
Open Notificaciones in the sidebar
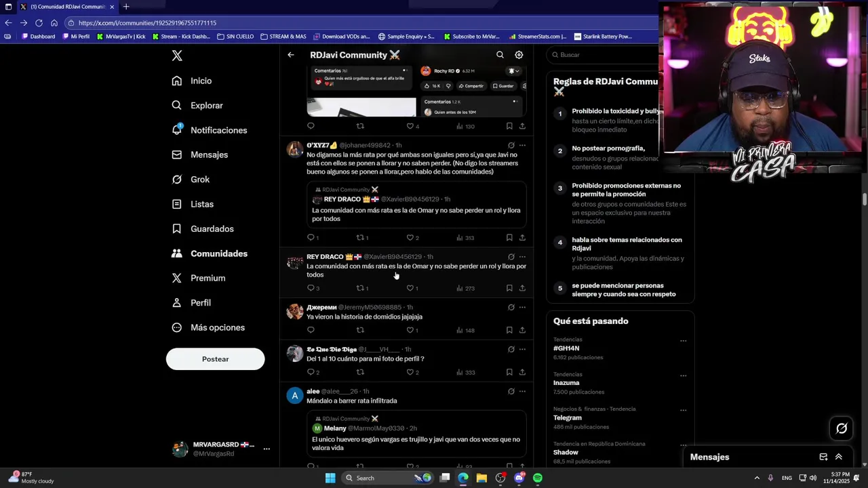tap(210, 130)
